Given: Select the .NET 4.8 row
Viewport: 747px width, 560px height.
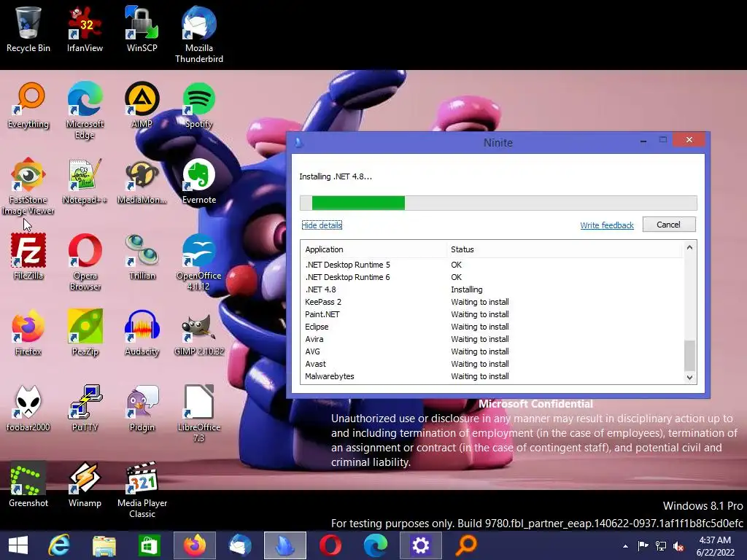Looking at the screenshot, I should [x=492, y=289].
